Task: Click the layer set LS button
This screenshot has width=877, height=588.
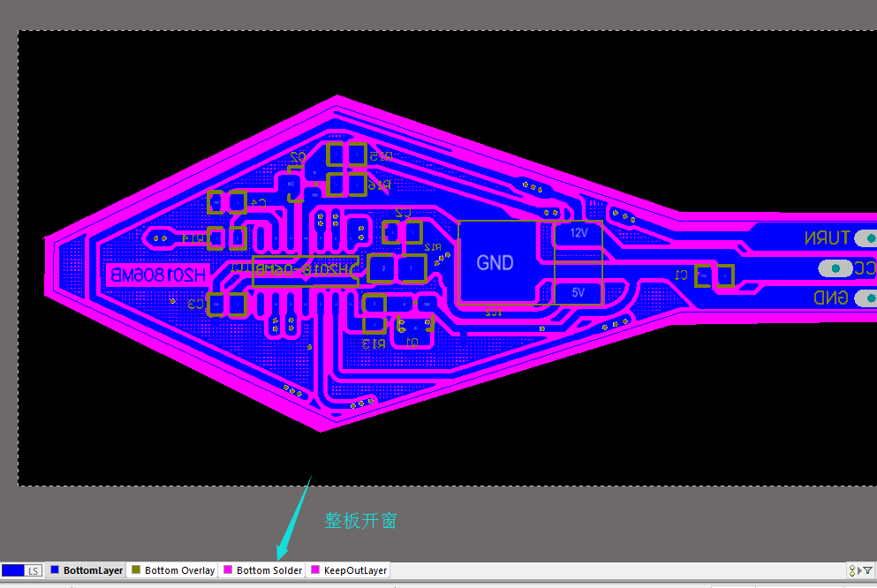Action: (x=33, y=571)
